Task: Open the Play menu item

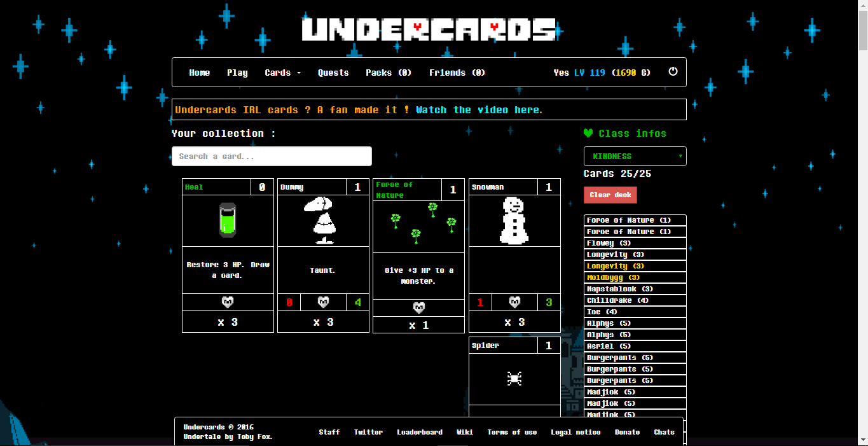Action: pos(237,73)
